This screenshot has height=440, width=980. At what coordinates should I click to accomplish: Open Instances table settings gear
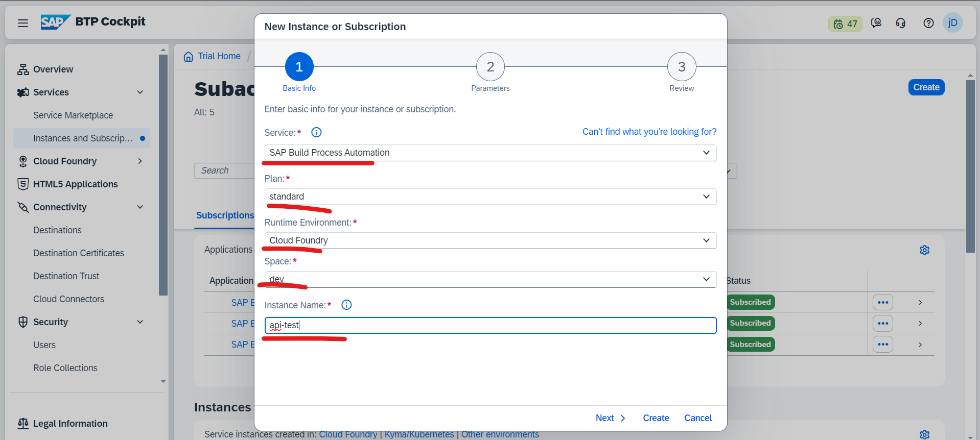click(x=924, y=434)
